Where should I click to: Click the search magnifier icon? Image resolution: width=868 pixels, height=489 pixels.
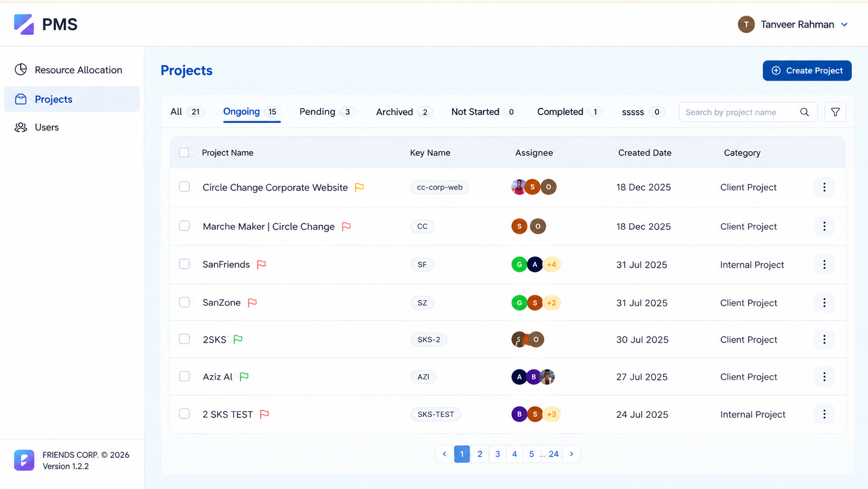click(x=804, y=112)
